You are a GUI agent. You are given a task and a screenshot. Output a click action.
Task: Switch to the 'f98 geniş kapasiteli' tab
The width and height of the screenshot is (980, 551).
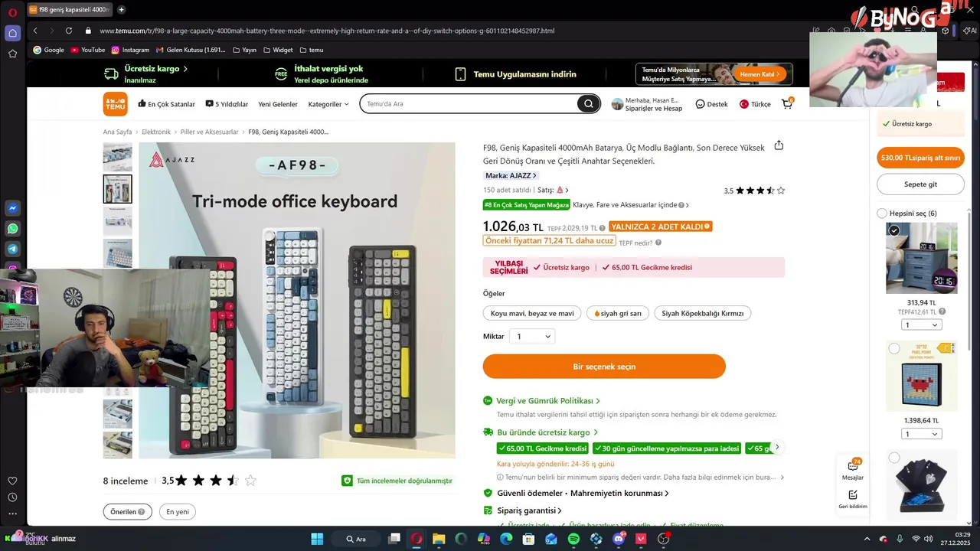tap(69, 9)
